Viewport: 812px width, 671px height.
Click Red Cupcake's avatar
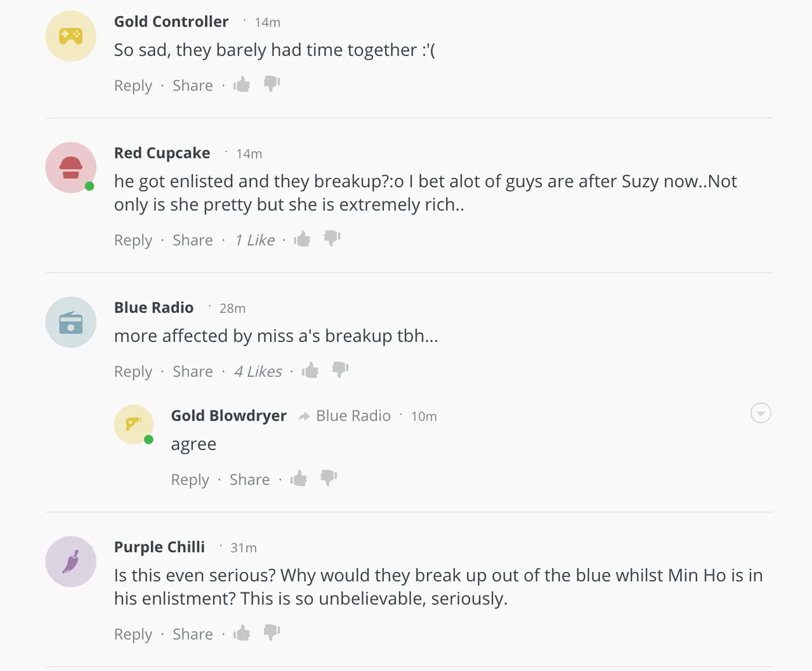click(x=71, y=168)
